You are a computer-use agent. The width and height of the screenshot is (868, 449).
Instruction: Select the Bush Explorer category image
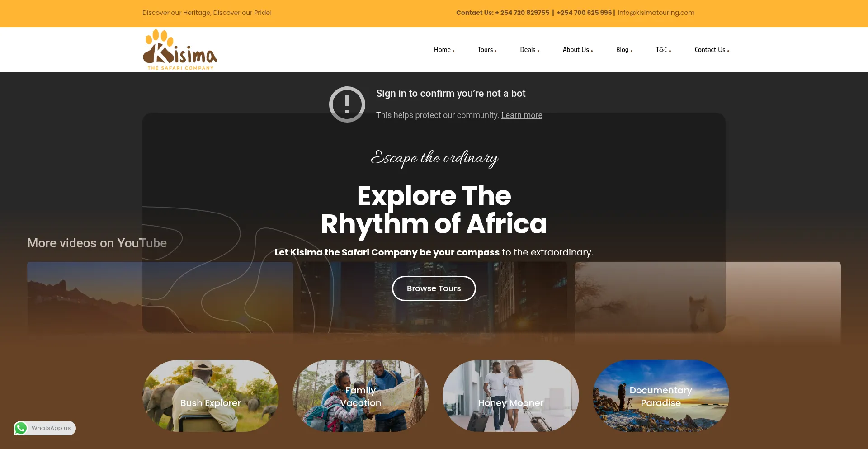coord(211,396)
